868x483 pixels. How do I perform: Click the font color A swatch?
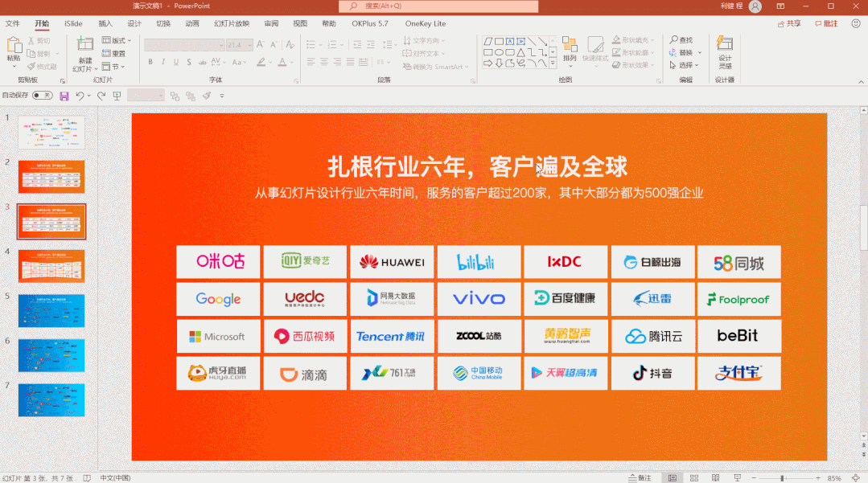coord(282,62)
